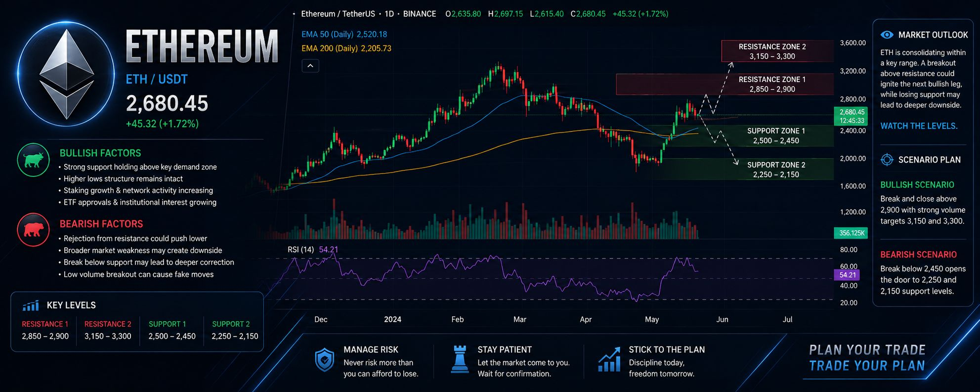Click "Higher lows structure remains intact" bullet
The image size is (980, 392).
(123, 179)
